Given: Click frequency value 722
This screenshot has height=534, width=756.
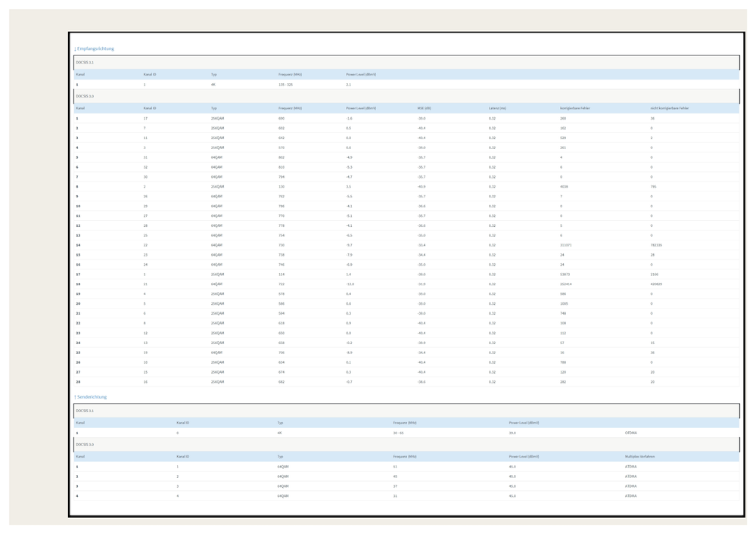Looking at the screenshot, I should [281, 284].
